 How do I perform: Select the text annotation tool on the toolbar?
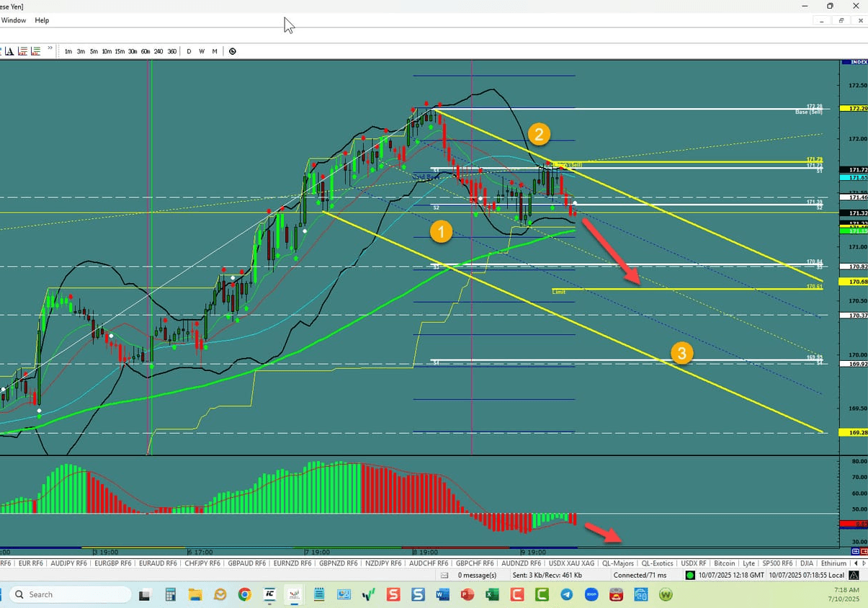(x=10, y=51)
